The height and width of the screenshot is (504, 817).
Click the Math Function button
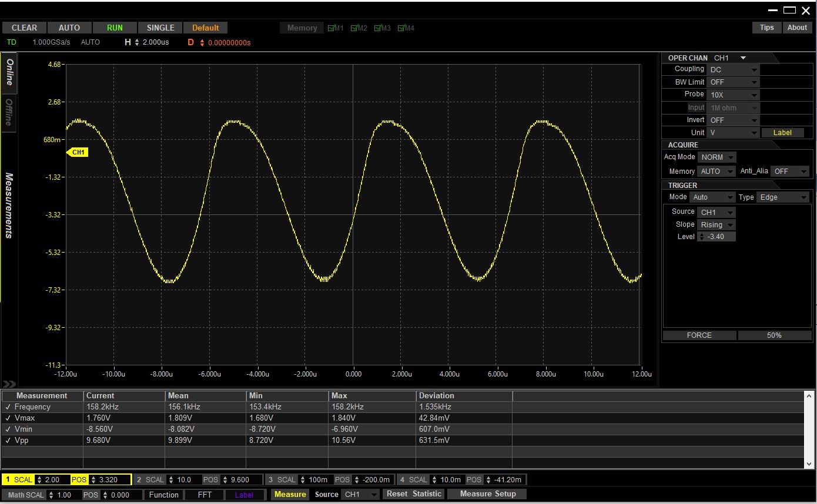[x=163, y=495]
